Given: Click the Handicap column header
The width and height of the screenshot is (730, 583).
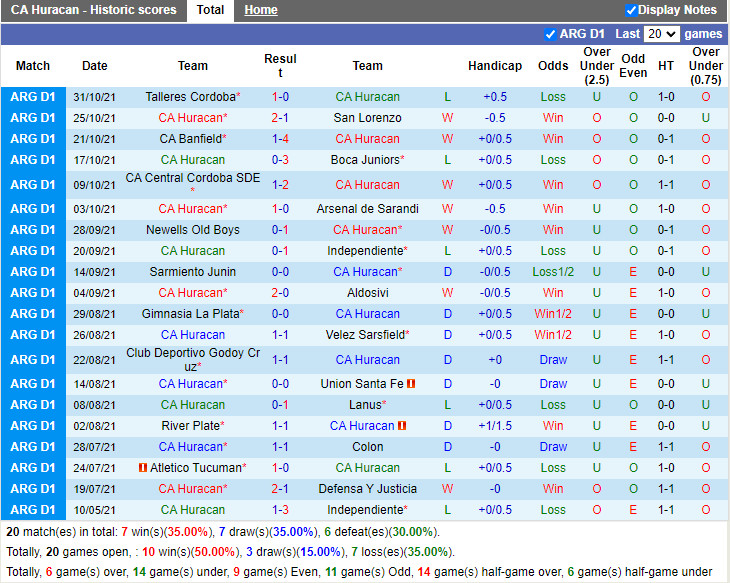Looking at the screenshot, I should (x=494, y=66).
